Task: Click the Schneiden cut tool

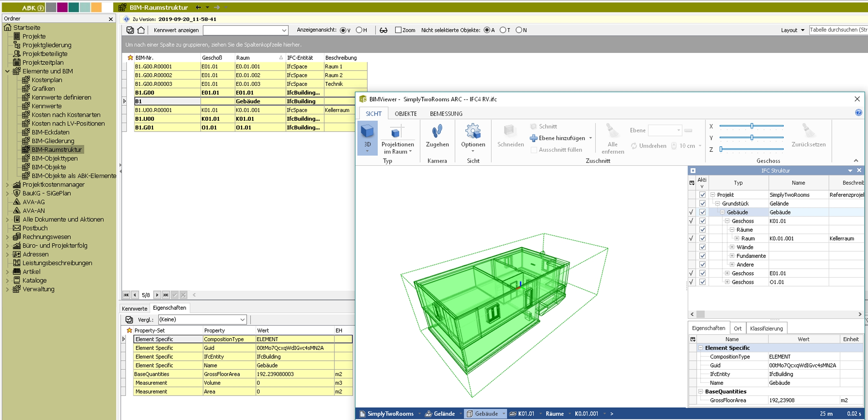Action: [510, 136]
